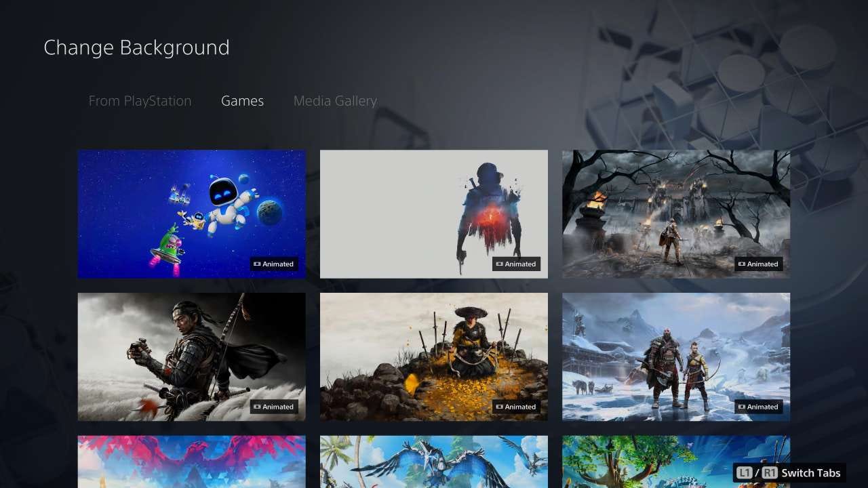Viewport: 868px width, 488px height.
Task: Click the Switch Tabs label
Action: [x=811, y=472]
